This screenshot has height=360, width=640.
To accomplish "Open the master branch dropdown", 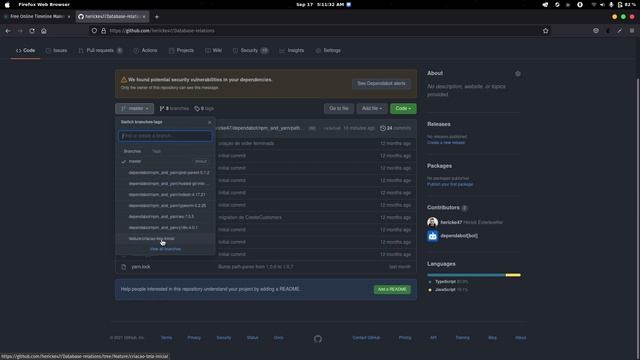I will pos(134,109).
